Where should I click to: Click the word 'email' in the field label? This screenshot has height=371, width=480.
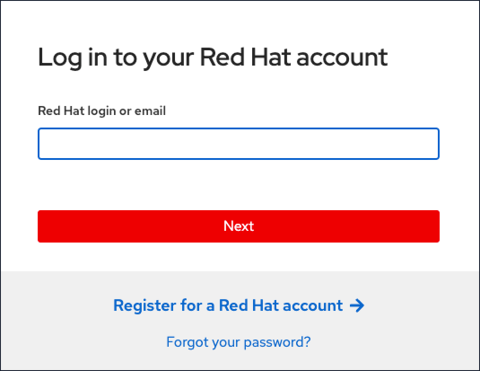pyautogui.click(x=150, y=111)
